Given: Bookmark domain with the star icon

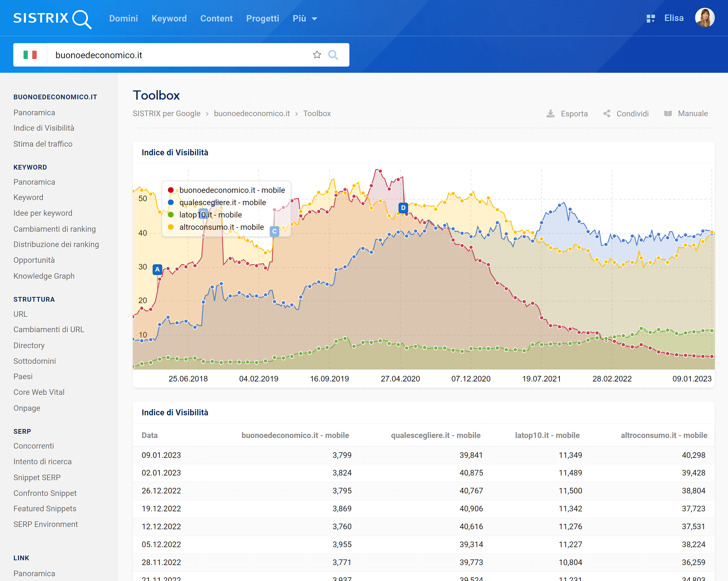Looking at the screenshot, I should tap(317, 55).
